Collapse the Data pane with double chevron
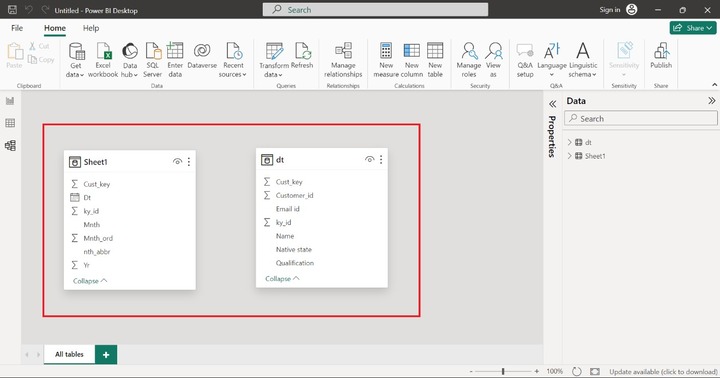This screenshot has width=720, height=378. pyautogui.click(x=711, y=101)
